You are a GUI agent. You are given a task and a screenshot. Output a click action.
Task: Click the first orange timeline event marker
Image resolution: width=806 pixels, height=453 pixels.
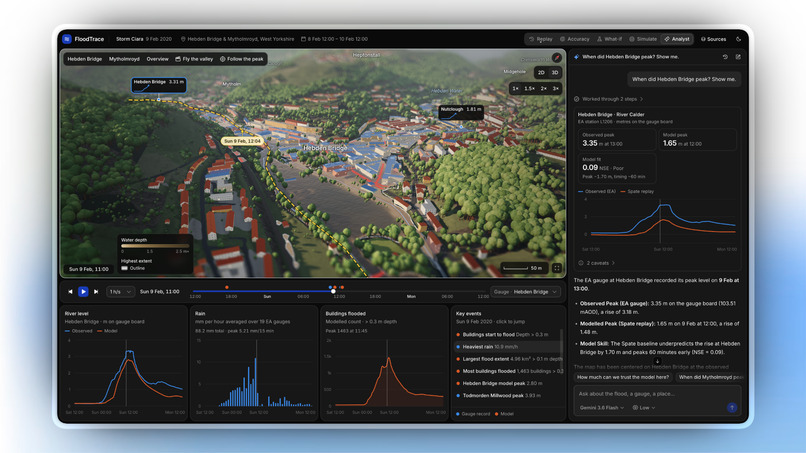point(227,287)
